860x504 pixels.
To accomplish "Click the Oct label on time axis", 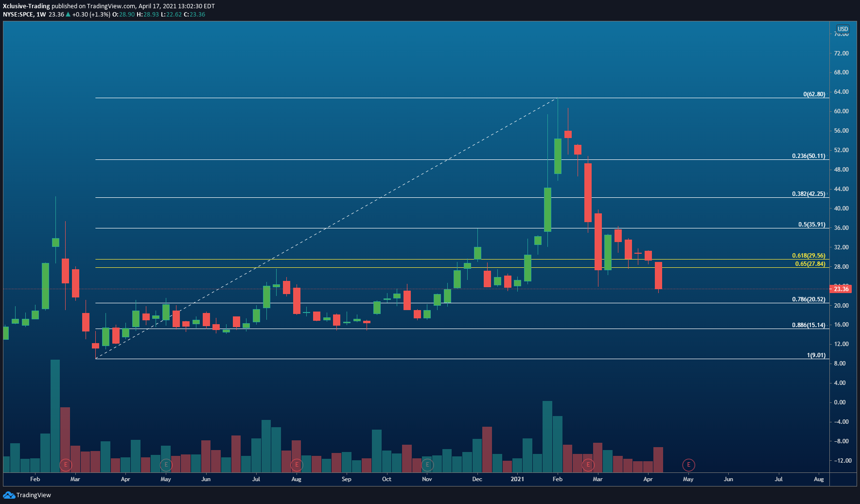I will pyautogui.click(x=386, y=479).
